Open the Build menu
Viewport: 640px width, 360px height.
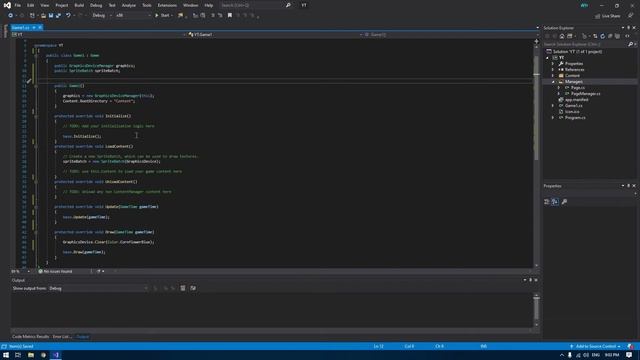79,5
